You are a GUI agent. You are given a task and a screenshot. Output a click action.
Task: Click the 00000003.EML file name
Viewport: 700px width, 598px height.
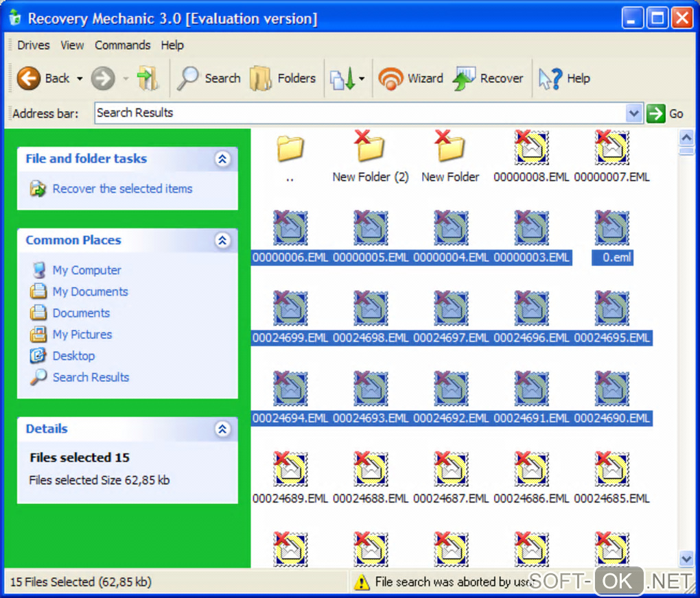pos(531,257)
